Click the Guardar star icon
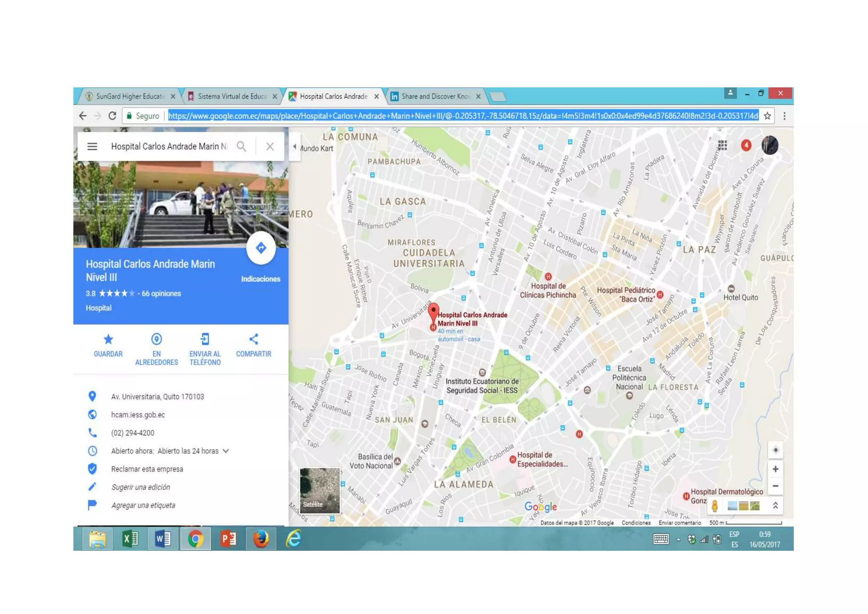The height and width of the screenshot is (614, 868). pos(108,339)
